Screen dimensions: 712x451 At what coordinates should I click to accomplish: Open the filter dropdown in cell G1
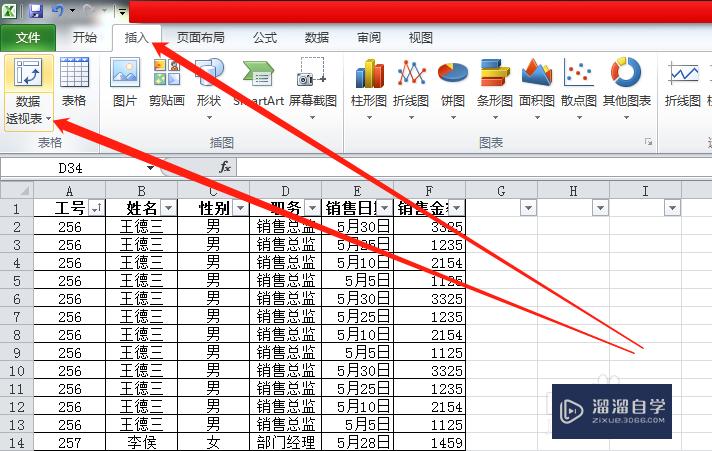pyautogui.click(x=528, y=208)
